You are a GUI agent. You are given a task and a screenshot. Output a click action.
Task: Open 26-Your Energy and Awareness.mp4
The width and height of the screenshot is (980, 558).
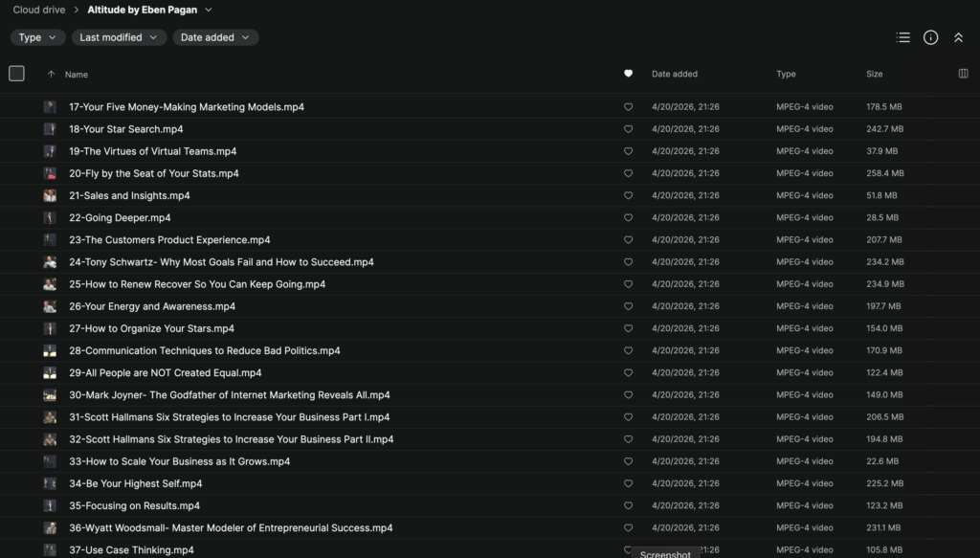[x=151, y=306]
